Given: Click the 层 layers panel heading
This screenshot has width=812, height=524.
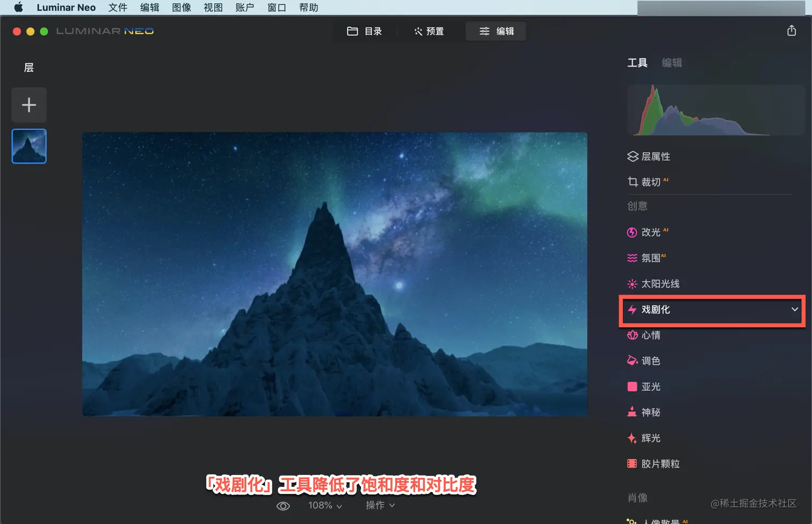Looking at the screenshot, I should coord(29,68).
